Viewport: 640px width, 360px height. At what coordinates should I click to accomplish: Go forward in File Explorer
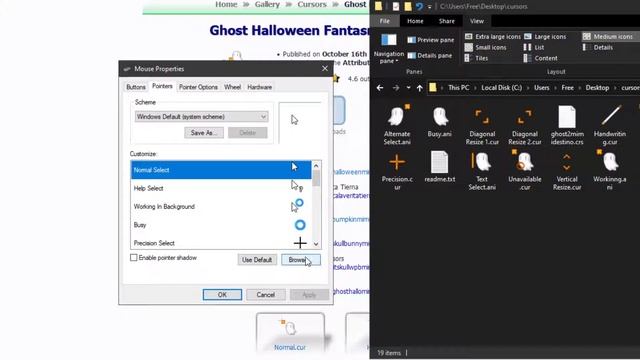pyautogui.click(x=396, y=88)
